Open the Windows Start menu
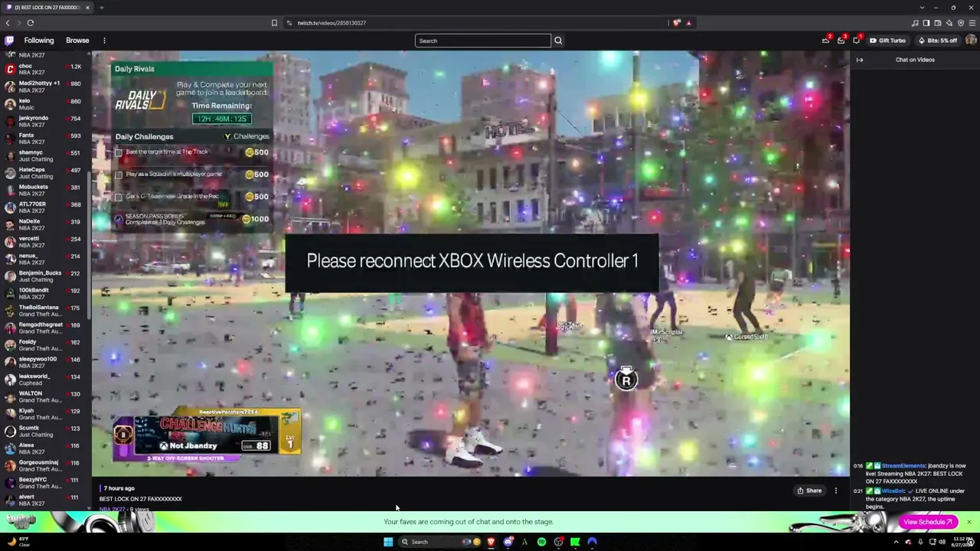This screenshot has width=980, height=551. tap(388, 542)
